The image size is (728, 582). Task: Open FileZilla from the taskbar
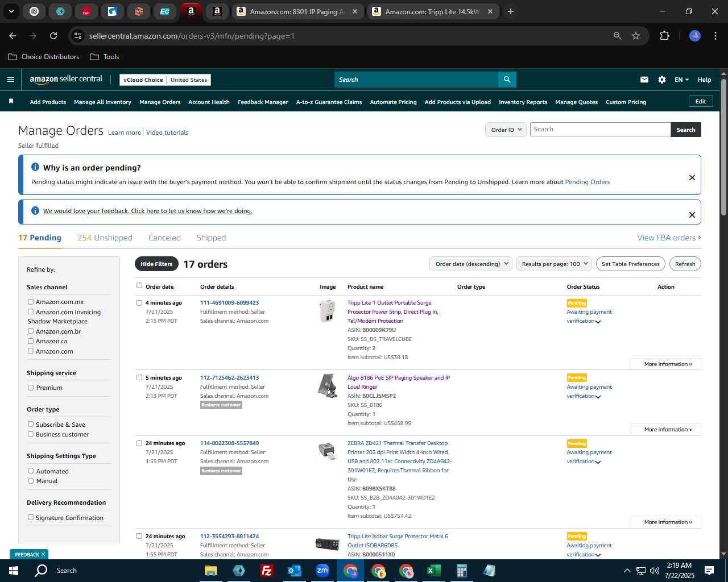[x=266, y=571]
